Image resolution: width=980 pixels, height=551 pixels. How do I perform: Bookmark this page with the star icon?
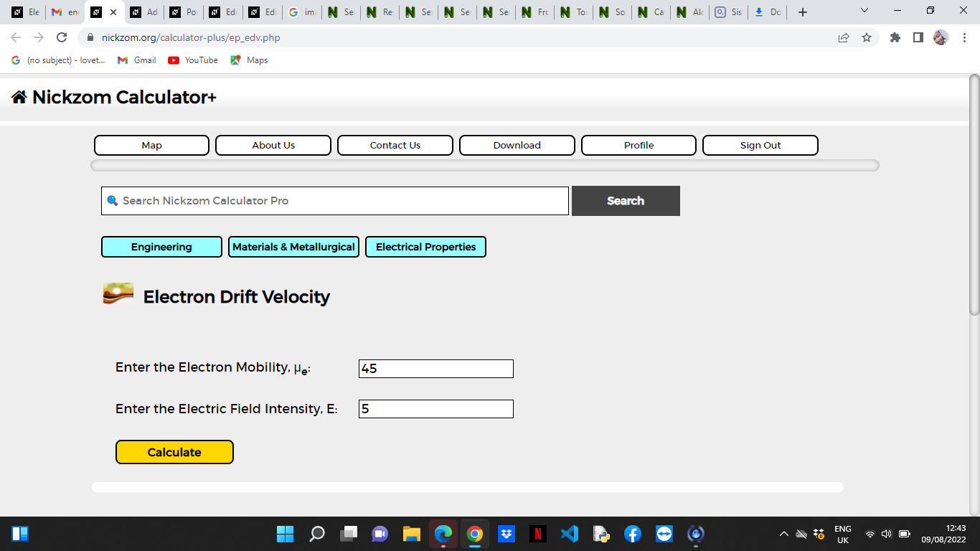pyautogui.click(x=867, y=37)
